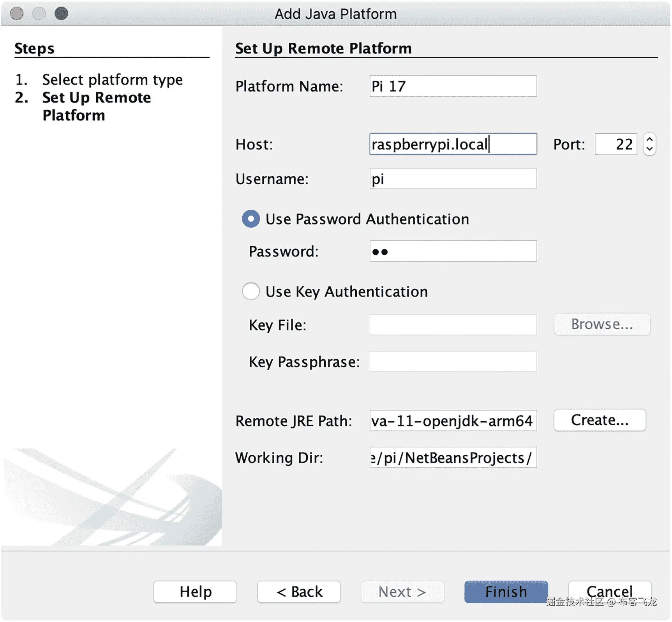Click the Remote JRE Path field

[x=453, y=421]
